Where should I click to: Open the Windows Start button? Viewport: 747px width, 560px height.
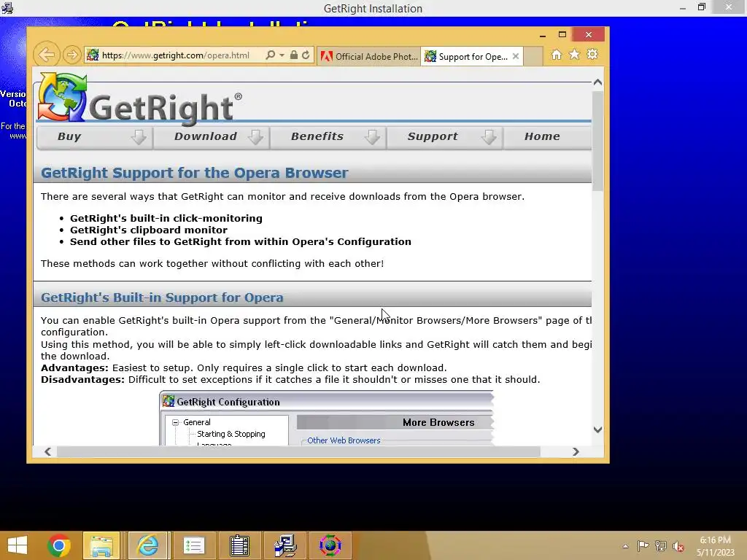click(18, 545)
